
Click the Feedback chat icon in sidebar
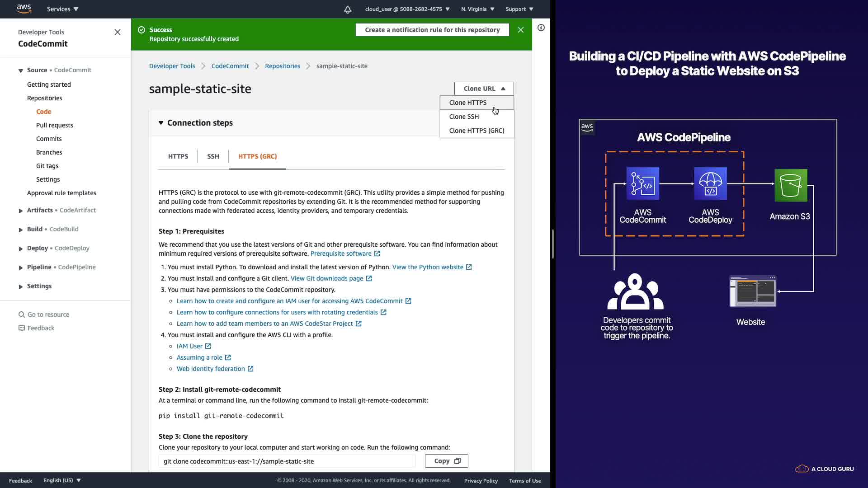tap(21, 328)
